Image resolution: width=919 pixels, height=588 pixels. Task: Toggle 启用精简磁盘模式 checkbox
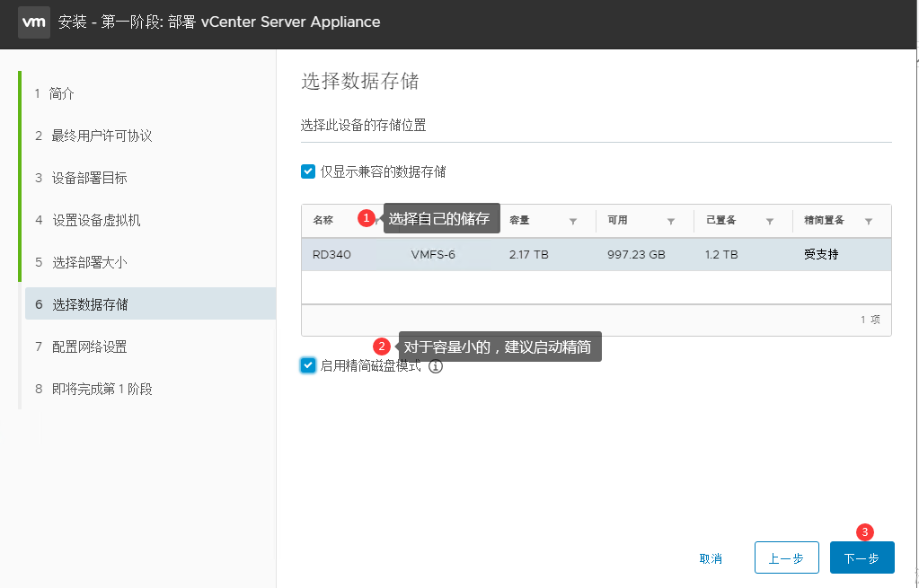pos(308,365)
